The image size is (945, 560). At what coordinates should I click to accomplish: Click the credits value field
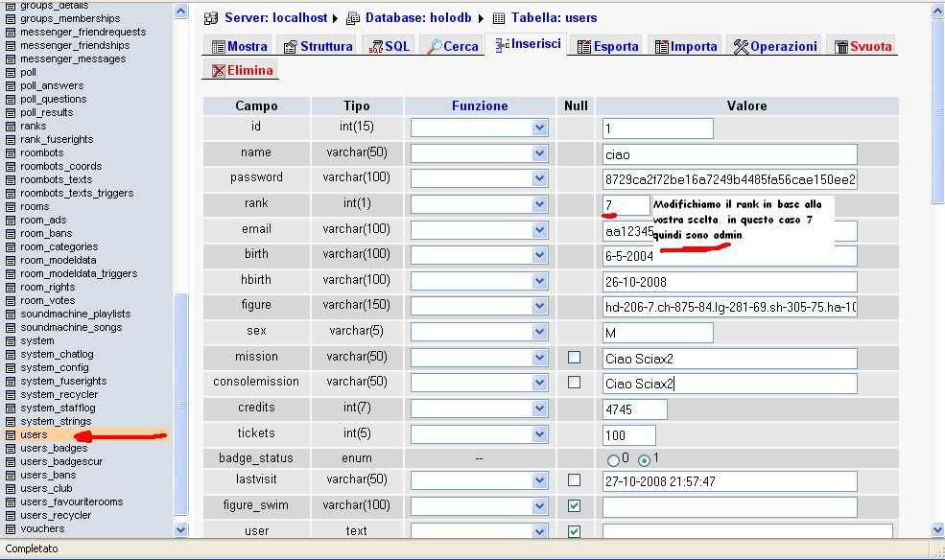[634, 409]
